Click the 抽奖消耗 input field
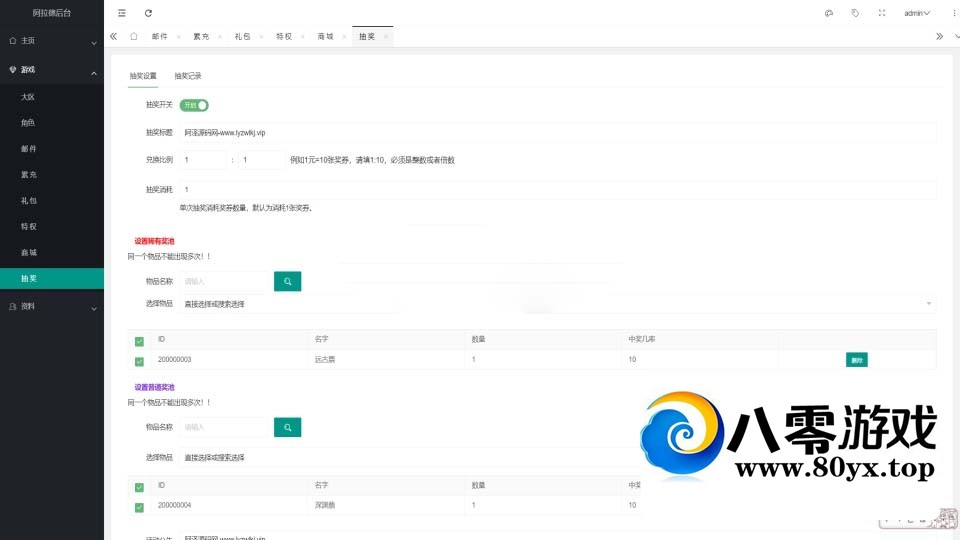Viewport: 960px width, 540px height. pos(557,189)
